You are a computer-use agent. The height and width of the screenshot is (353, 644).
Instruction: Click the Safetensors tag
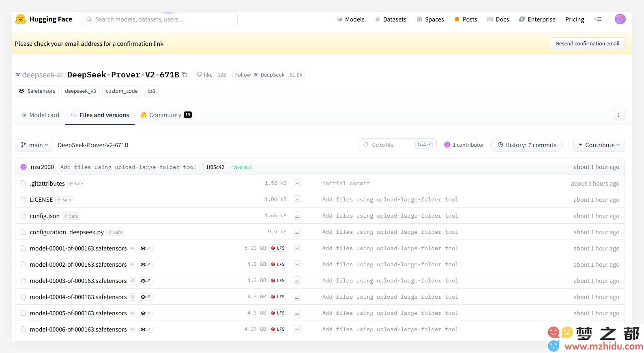click(x=37, y=91)
